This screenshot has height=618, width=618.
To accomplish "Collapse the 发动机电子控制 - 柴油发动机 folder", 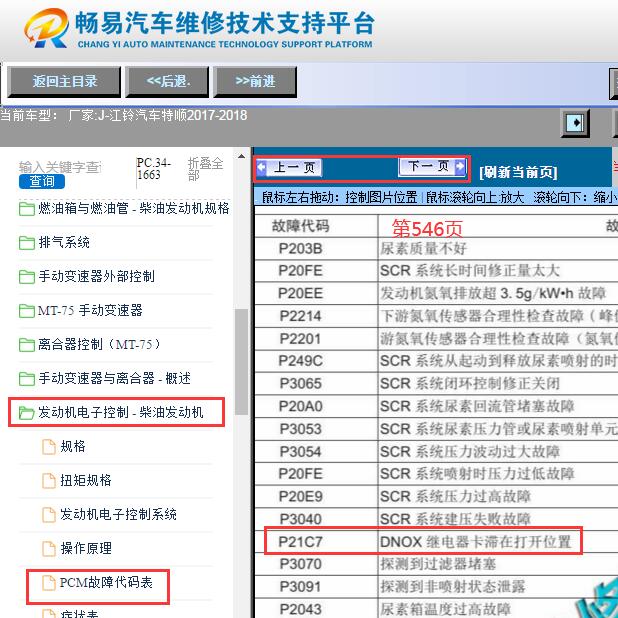I will (x=120, y=412).
